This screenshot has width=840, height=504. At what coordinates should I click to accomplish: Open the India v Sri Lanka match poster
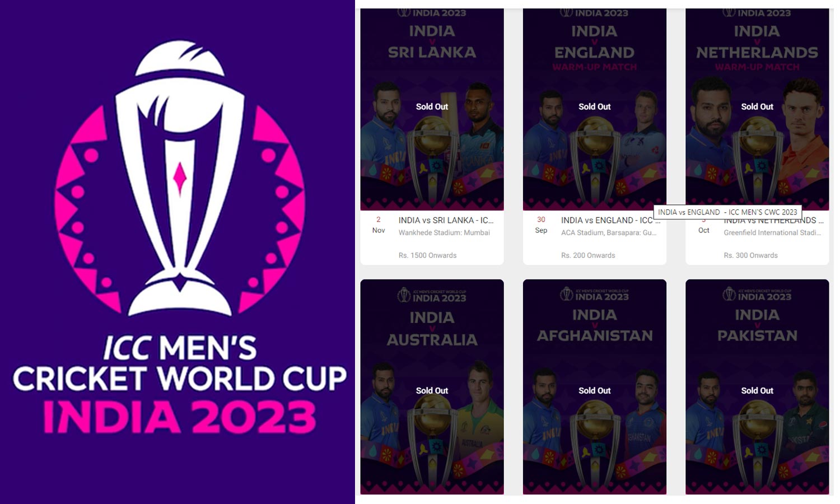(x=432, y=109)
